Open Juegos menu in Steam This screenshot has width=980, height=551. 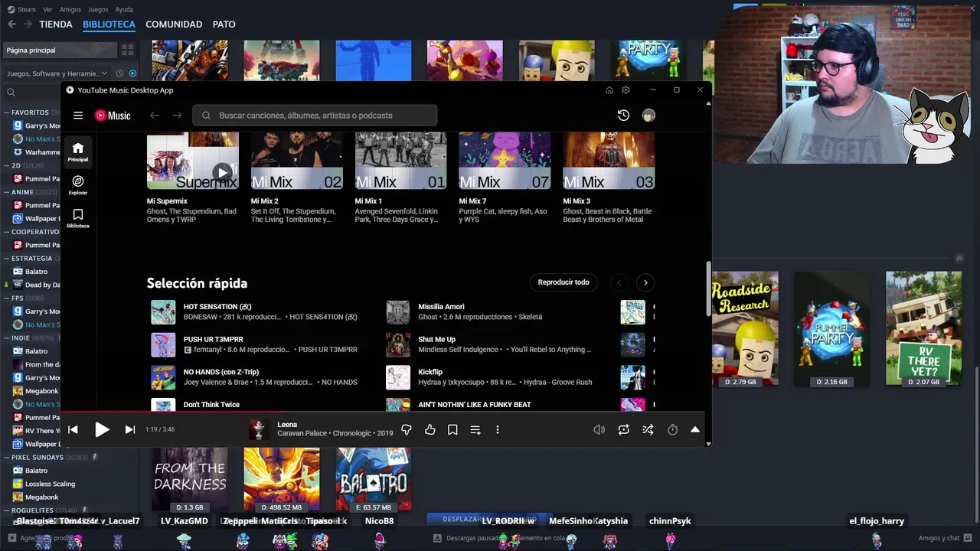(x=98, y=9)
